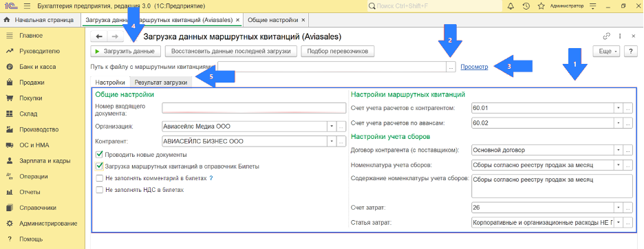Expand the Счет затрат dropdown
This screenshot has width=644, height=249.
619,208
